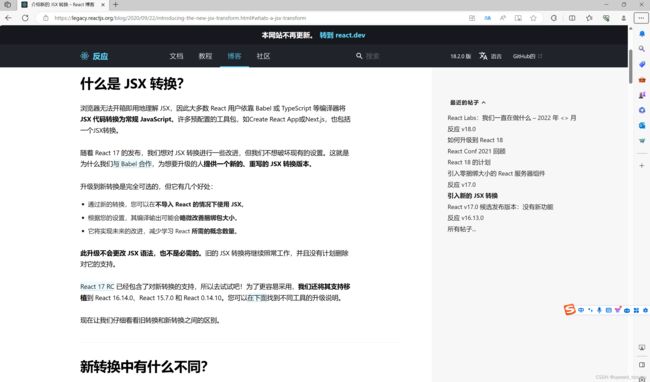Open the React v17.0 候选发布版本 post

500,207
